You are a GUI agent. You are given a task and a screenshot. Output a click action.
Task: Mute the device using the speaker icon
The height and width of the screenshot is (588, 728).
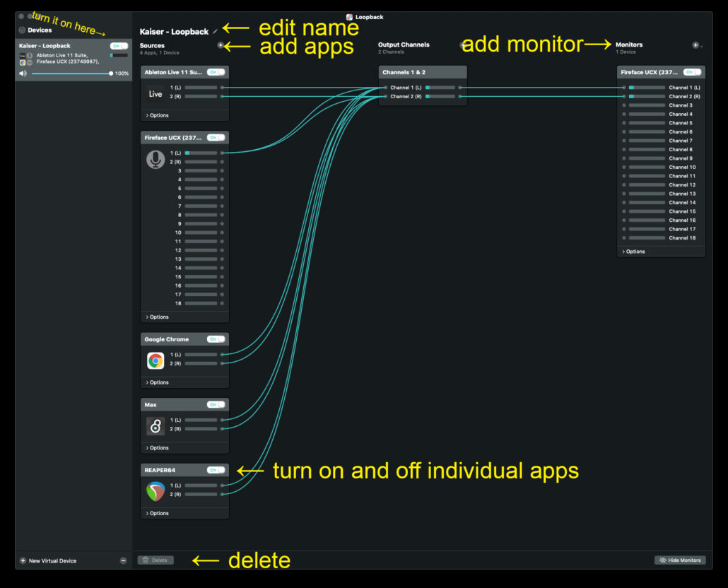23,73
